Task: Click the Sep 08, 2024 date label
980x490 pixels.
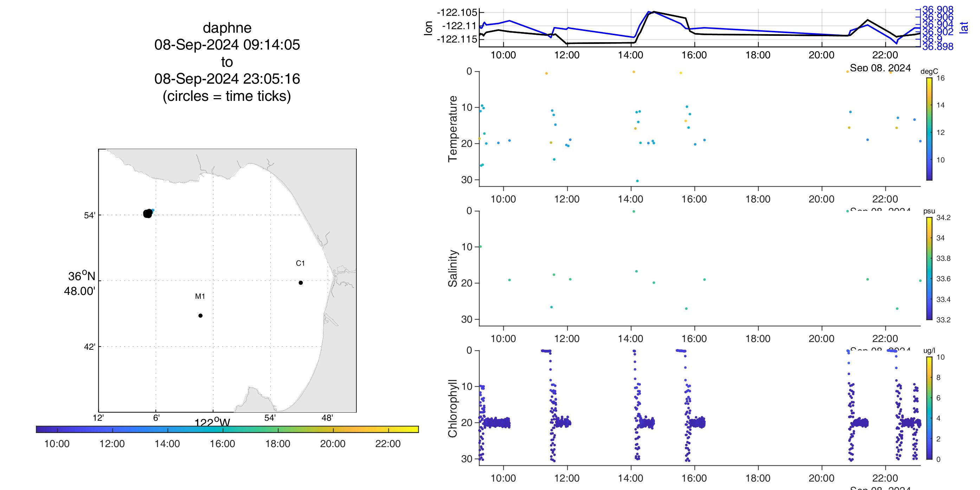Action: pos(880,68)
